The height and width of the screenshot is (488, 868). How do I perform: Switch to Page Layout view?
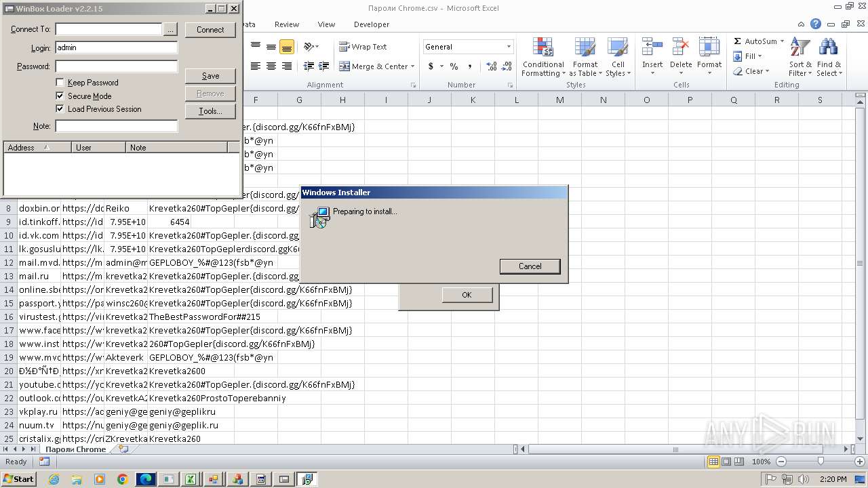coord(726,462)
